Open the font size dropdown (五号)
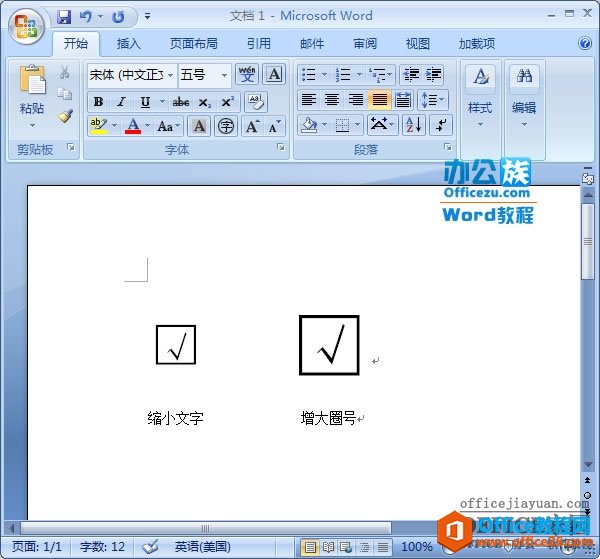The height and width of the screenshot is (559, 600). coord(224,75)
